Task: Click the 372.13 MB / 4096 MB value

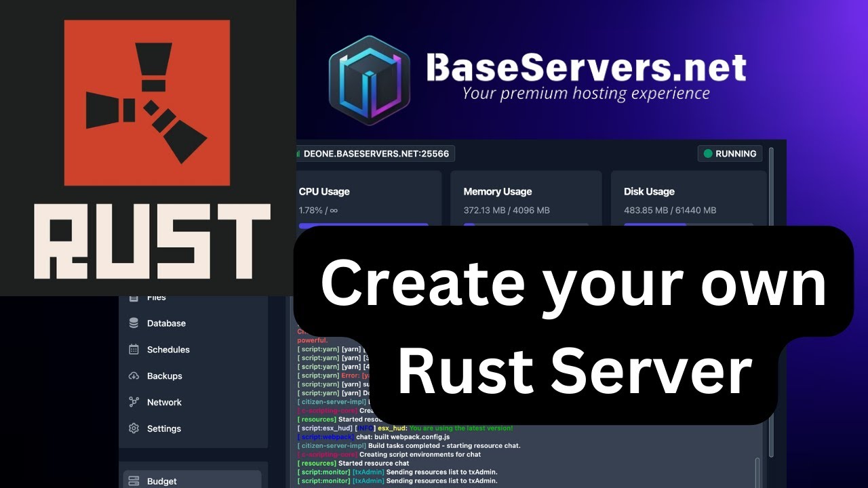Action: click(507, 210)
